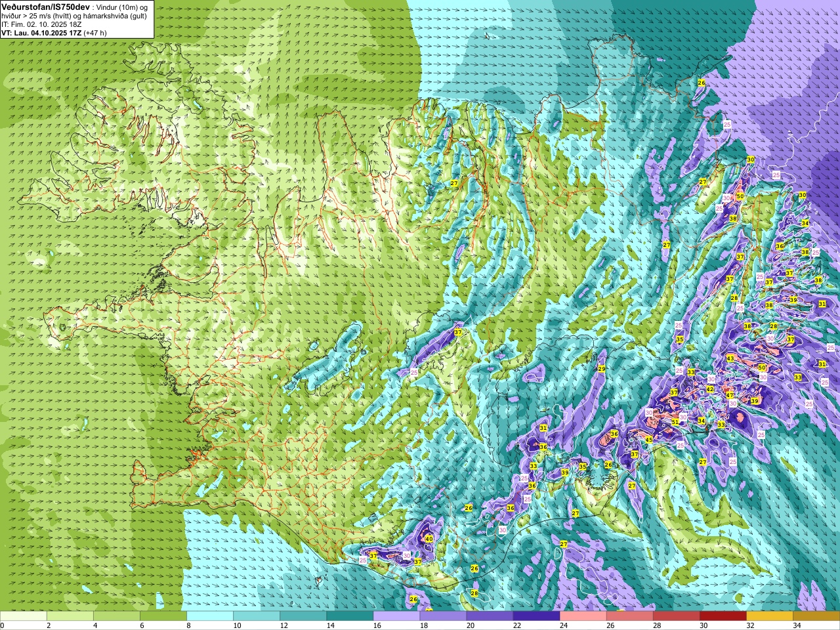Click the yellow '29' gust label

click(601, 369)
